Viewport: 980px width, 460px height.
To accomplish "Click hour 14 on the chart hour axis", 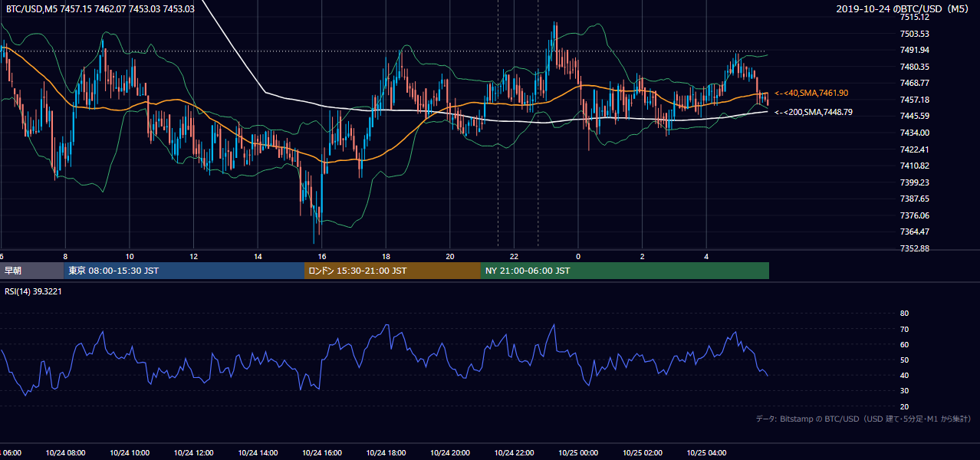I will [258, 256].
